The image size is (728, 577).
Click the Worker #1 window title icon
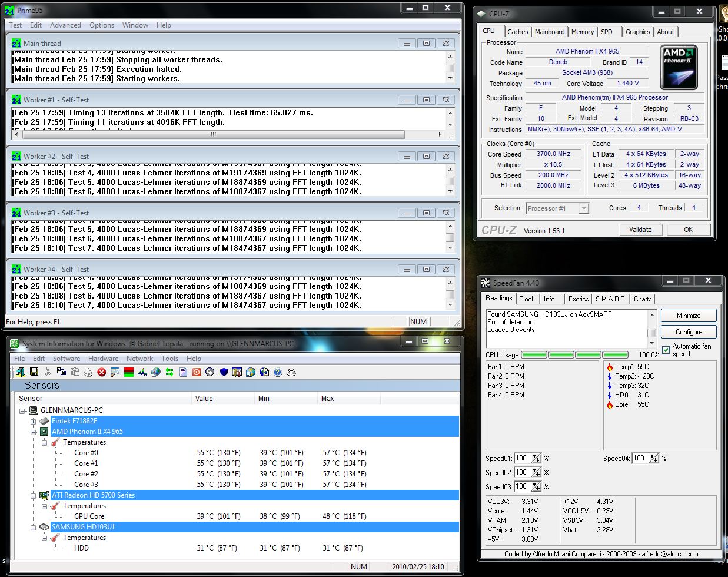16,100
